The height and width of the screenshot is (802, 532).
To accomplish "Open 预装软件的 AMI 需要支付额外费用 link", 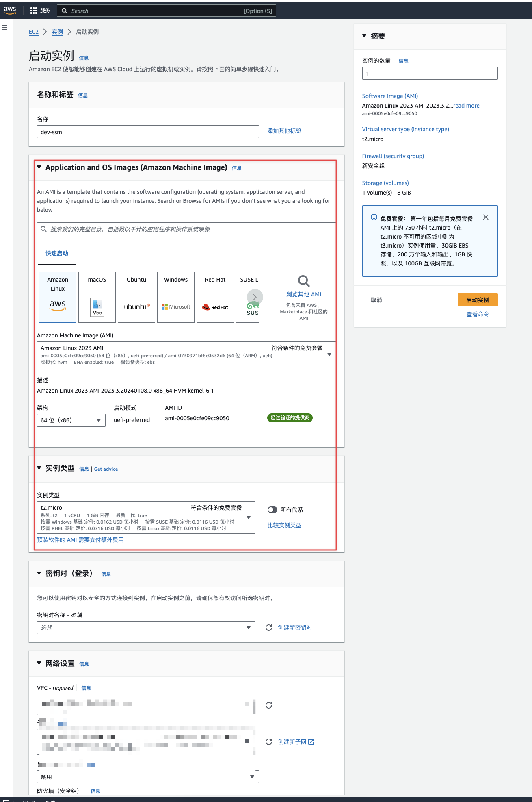I will (x=80, y=540).
